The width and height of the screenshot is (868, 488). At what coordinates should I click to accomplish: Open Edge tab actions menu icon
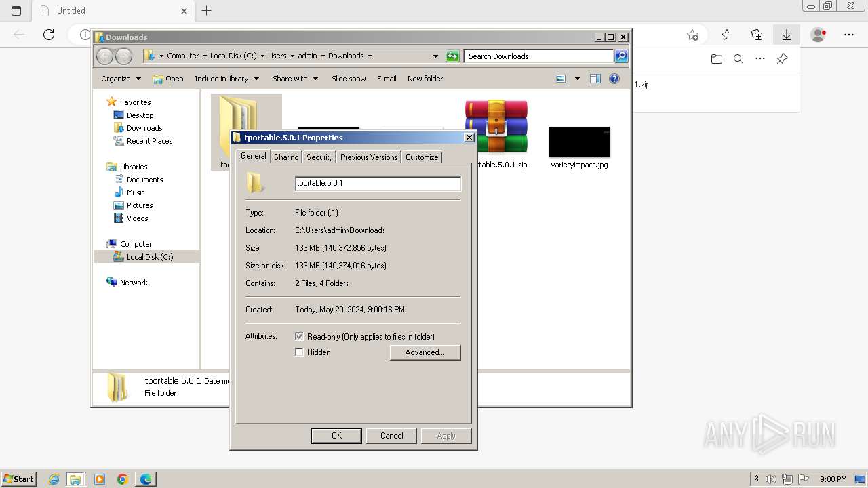tap(16, 10)
